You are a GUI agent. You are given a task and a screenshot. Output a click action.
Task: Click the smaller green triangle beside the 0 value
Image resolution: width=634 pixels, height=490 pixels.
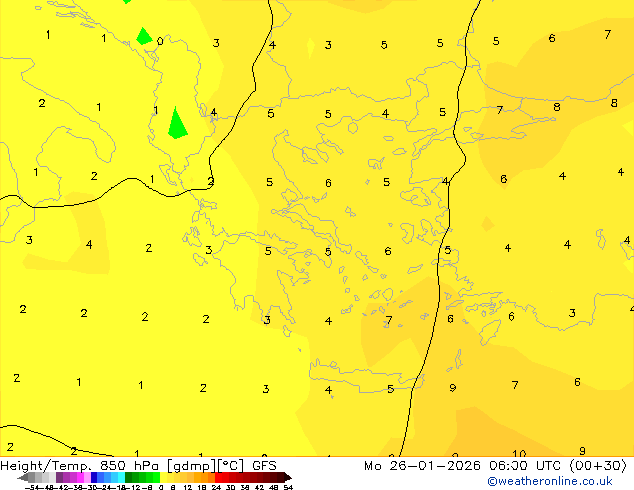[x=144, y=36]
